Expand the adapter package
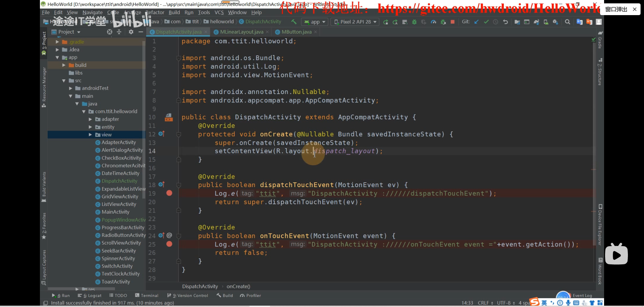This screenshot has width=644, height=307. pyautogui.click(x=90, y=119)
